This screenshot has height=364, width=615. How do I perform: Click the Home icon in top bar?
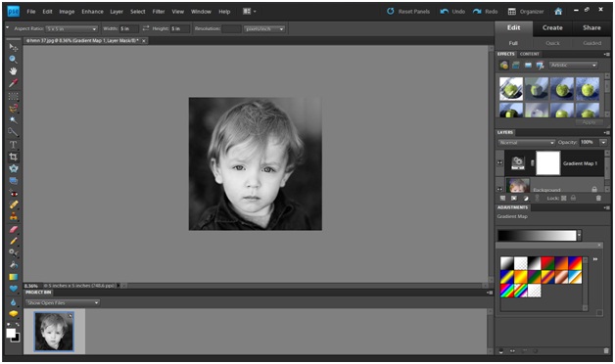(x=558, y=12)
